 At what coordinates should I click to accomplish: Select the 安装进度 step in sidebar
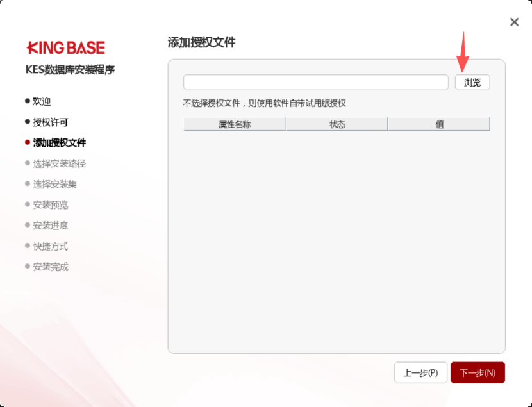click(x=50, y=226)
